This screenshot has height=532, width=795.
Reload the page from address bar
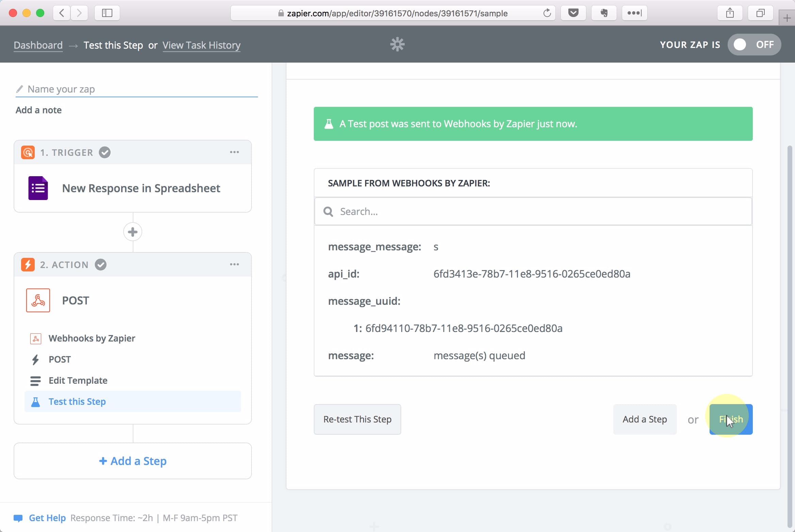pos(547,13)
